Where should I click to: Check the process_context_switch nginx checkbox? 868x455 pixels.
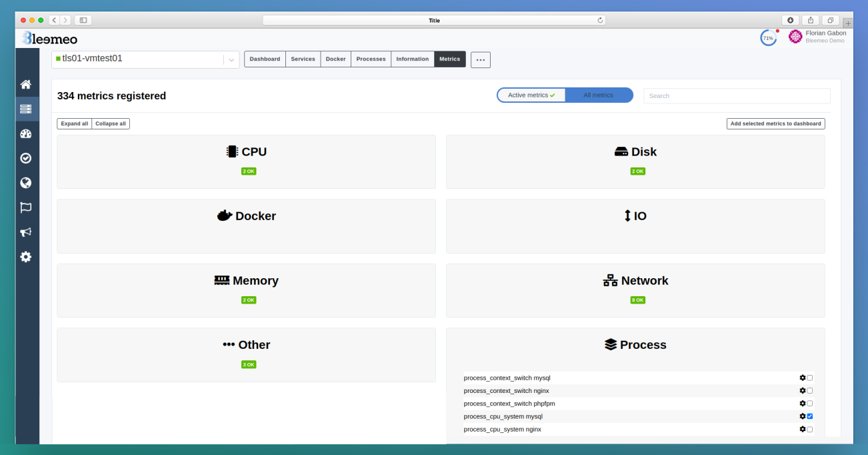coord(809,390)
